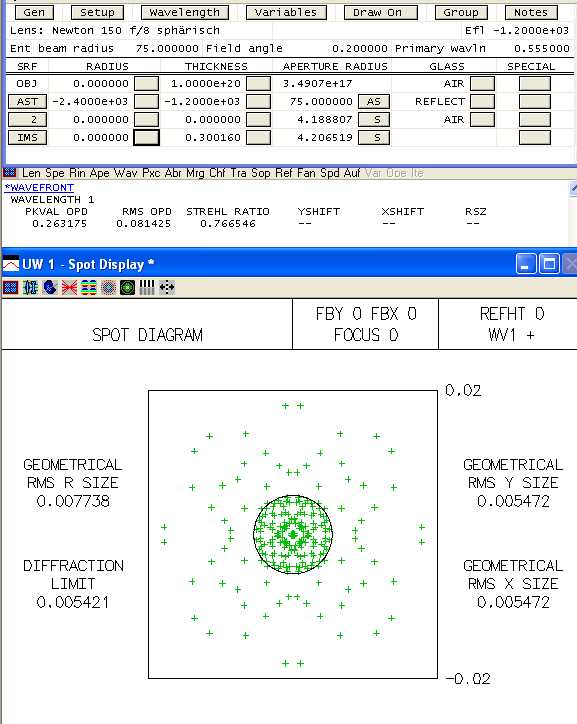Viewport: 577px width, 724px height.
Task: Click the circular dotted spot diagram icon
Action: click(108, 288)
